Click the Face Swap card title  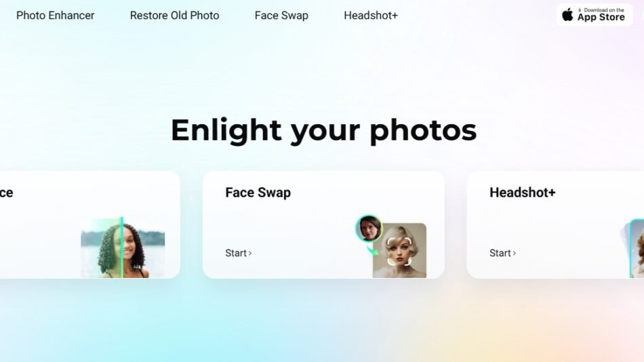(258, 193)
